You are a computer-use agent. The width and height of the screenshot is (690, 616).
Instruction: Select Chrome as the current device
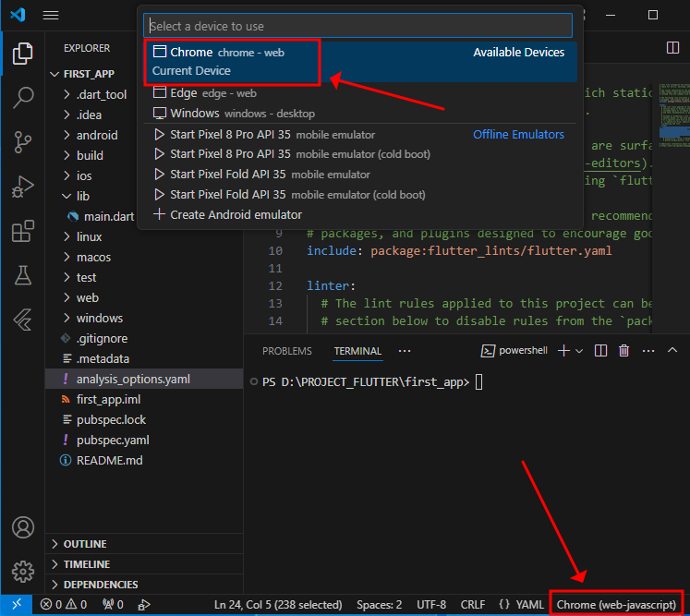click(x=360, y=62)
